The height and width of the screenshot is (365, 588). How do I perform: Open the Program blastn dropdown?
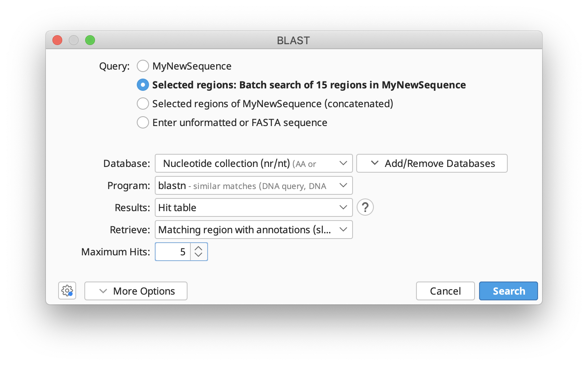click(253, 185)
